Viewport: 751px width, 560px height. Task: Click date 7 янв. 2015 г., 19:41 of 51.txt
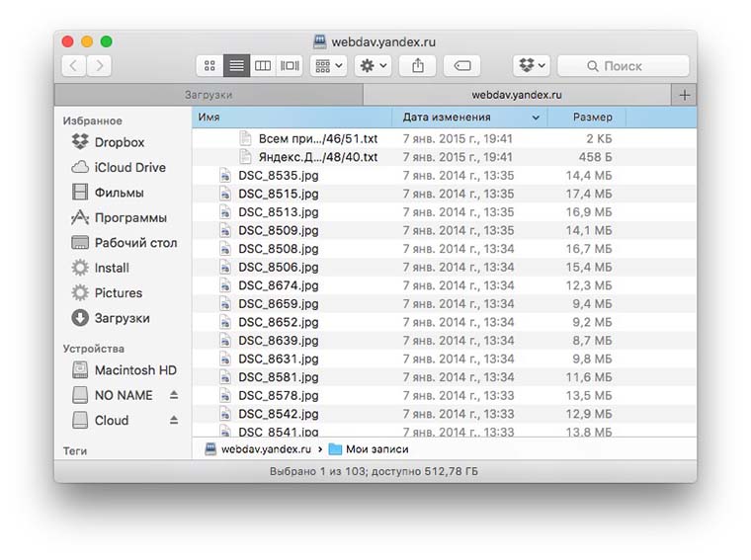pyautogui.click(x=458, y=139)
